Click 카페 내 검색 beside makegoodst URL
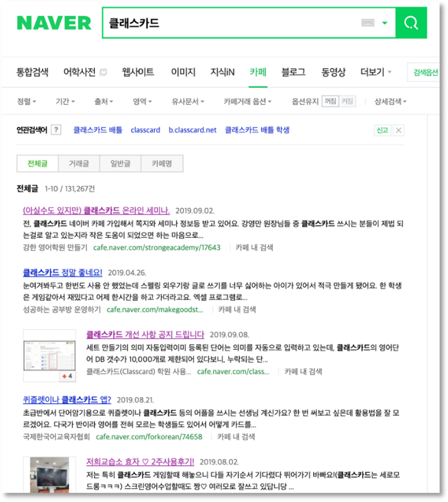 237,310
